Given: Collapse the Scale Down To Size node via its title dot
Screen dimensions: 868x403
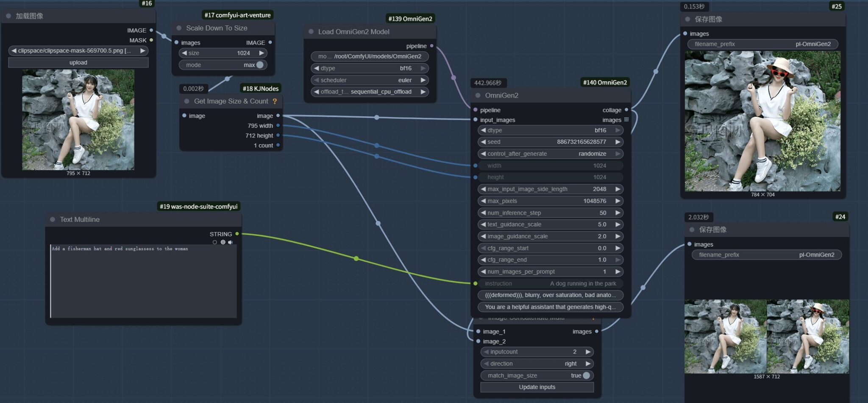Looking at the screenshot, I should (x=179, y=28).
